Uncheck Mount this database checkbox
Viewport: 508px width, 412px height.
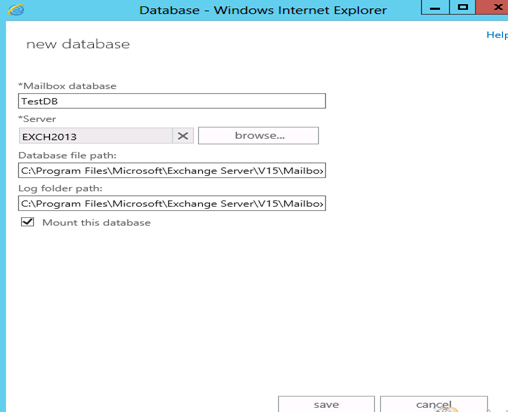pos(27,222)
